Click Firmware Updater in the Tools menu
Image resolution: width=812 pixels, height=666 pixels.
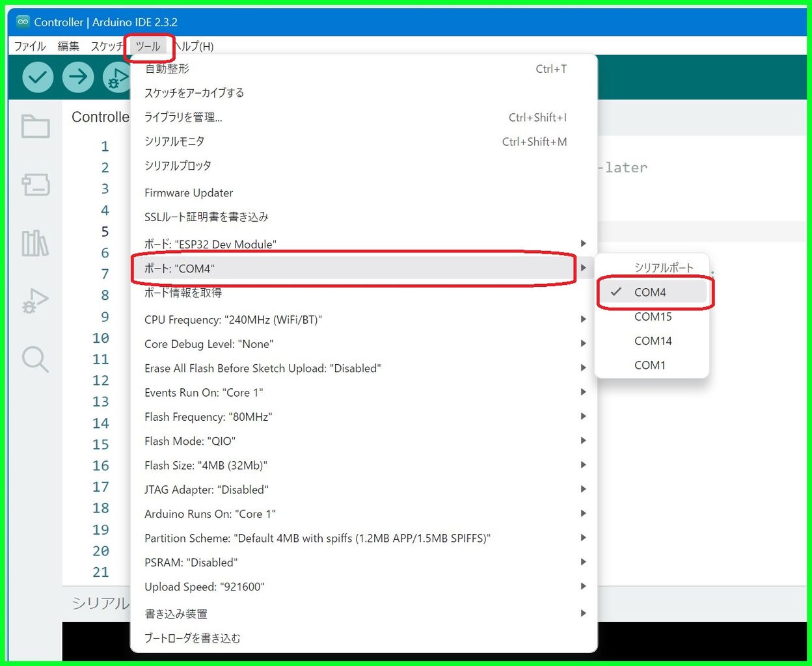point(188,193)
